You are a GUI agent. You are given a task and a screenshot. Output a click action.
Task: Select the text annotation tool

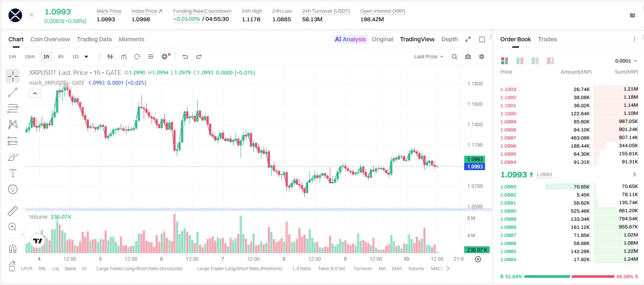(13, 173)
